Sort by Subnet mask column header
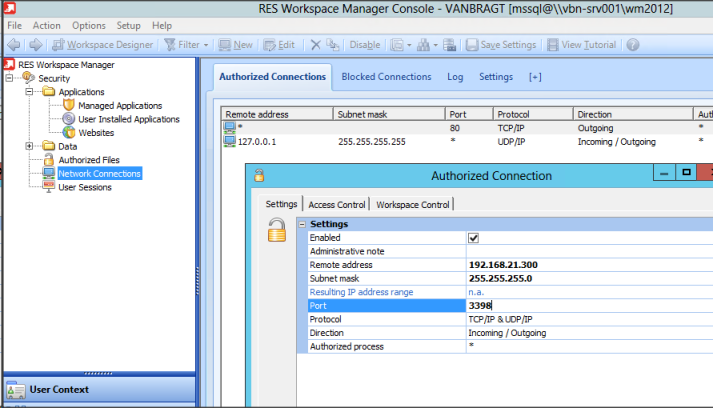The width and height of the screenshot is (713, 408). pyautogui.click(x=389, y=114)
